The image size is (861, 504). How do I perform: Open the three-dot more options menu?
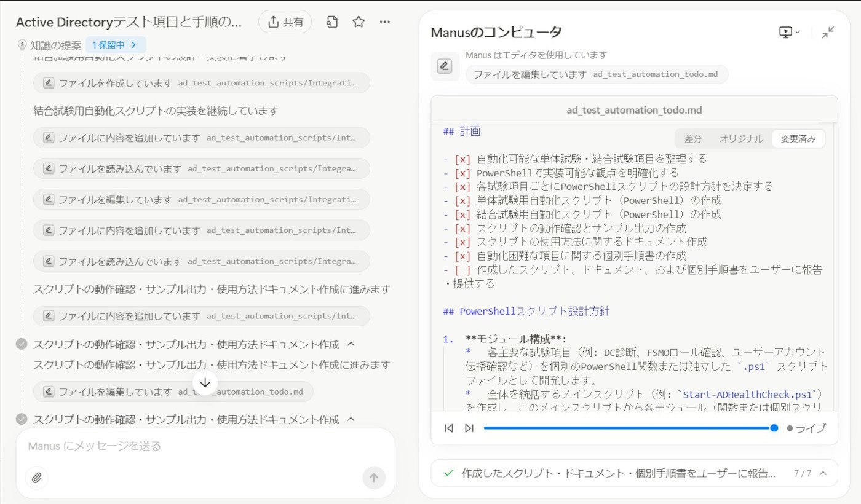point(385,22)
